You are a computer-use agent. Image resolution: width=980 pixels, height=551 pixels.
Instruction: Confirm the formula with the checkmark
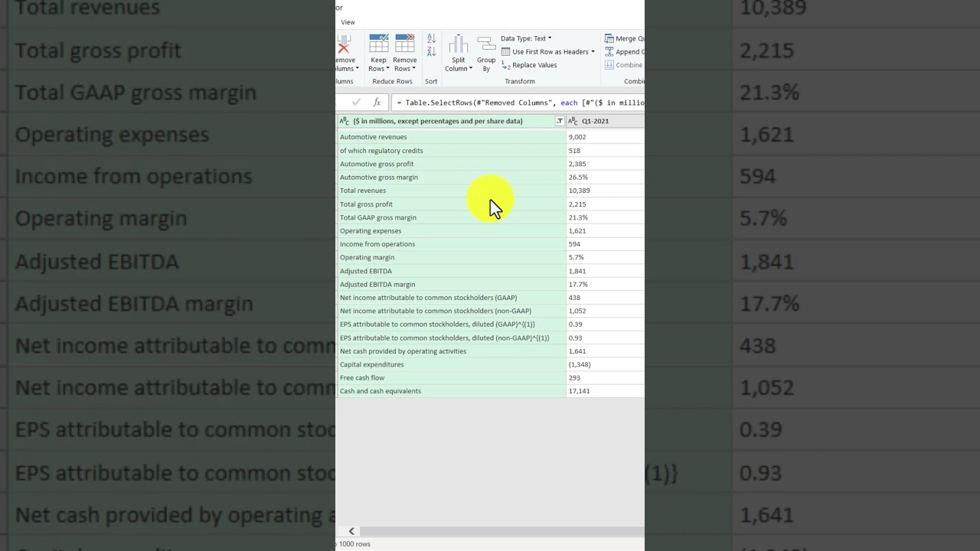pos(356,102)
